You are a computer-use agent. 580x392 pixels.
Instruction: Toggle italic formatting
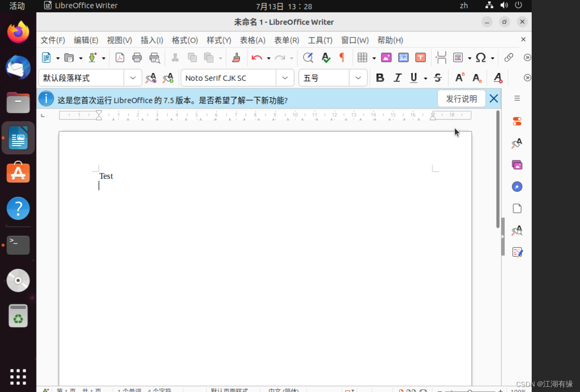397,78
